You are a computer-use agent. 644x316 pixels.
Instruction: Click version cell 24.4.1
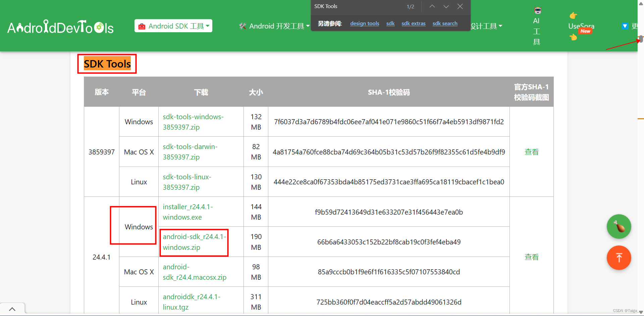pos(102,257)
